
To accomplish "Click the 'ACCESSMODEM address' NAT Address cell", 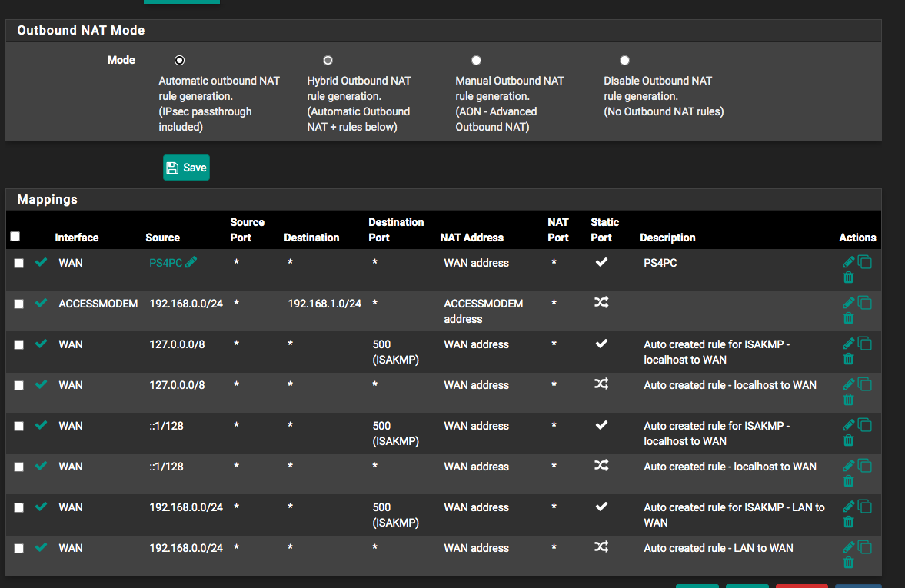I will pos(483,311).
